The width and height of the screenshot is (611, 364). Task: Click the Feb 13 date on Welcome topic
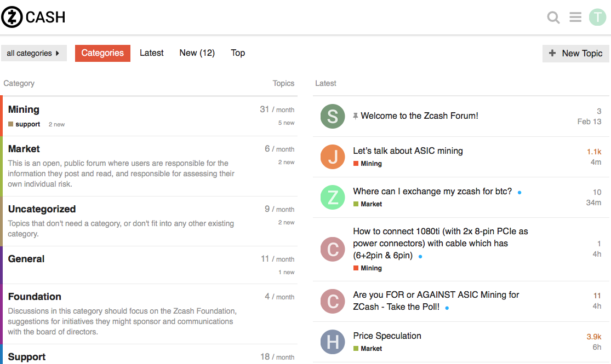pyautogui.click(x=589, y=122)
